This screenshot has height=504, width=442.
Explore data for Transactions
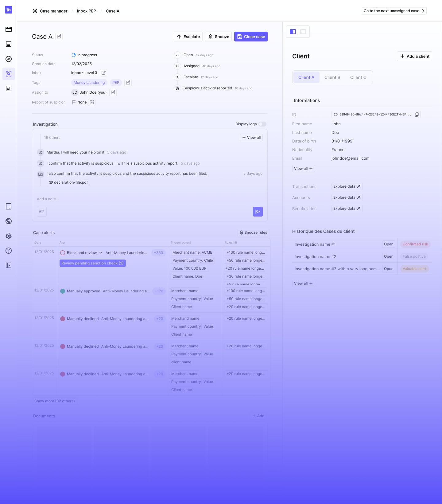pyautogui.click(x=347, y=186)
